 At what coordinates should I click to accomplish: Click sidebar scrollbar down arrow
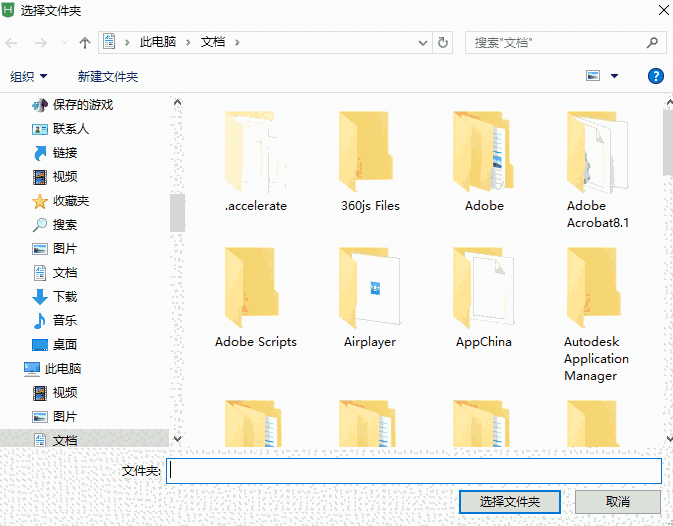[x=177, y=439]
